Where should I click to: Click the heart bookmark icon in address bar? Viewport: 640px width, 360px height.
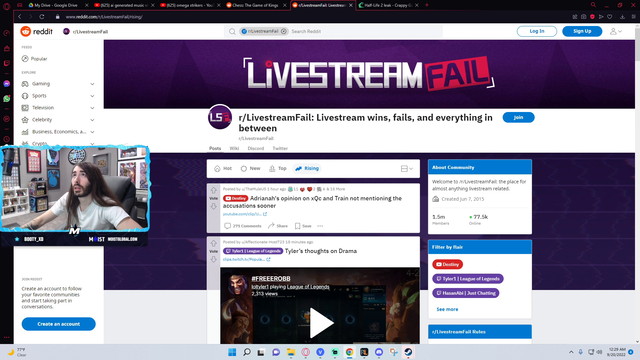pos(610,17)
